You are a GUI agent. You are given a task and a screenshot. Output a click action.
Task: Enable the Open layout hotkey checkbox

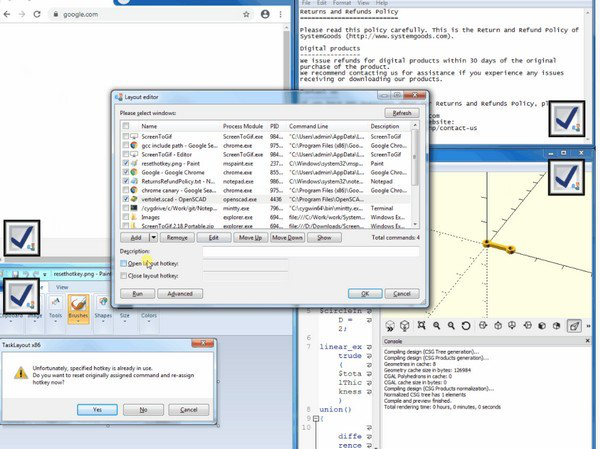point(124,264)
